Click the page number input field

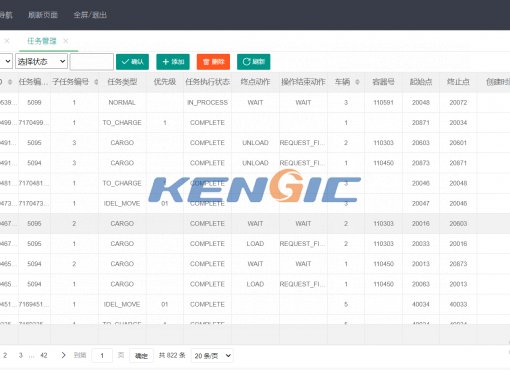(x=102, y=356)
